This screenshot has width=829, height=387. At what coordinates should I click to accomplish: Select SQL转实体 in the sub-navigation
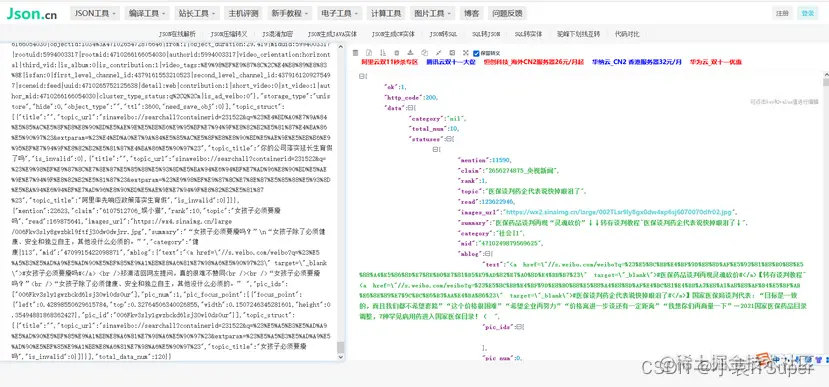coord(528,34)
